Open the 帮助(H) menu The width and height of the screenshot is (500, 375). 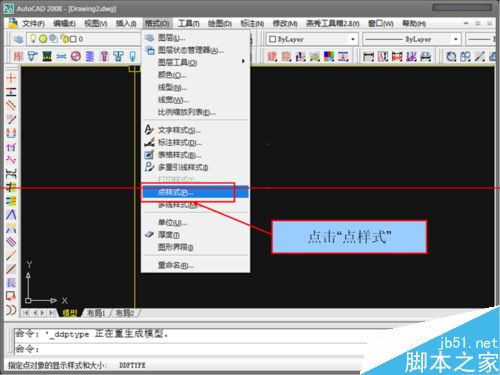click(414, 24)
